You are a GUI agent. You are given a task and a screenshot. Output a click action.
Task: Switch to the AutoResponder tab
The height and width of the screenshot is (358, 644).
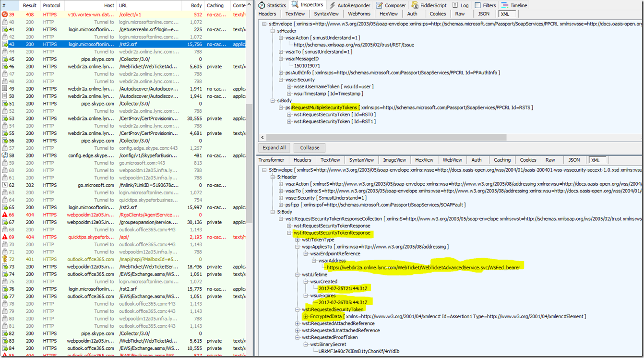[x=350, y=5]
